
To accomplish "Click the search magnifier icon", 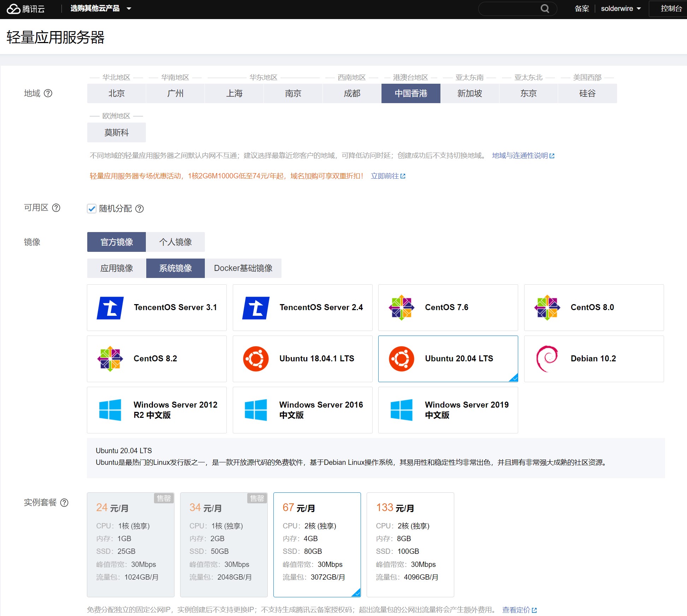I will click(545, 8).
